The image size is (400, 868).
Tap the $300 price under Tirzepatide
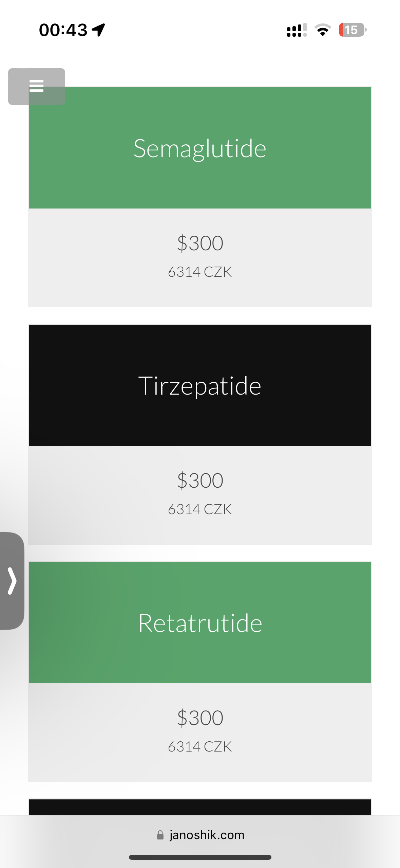tap(200, 481)
